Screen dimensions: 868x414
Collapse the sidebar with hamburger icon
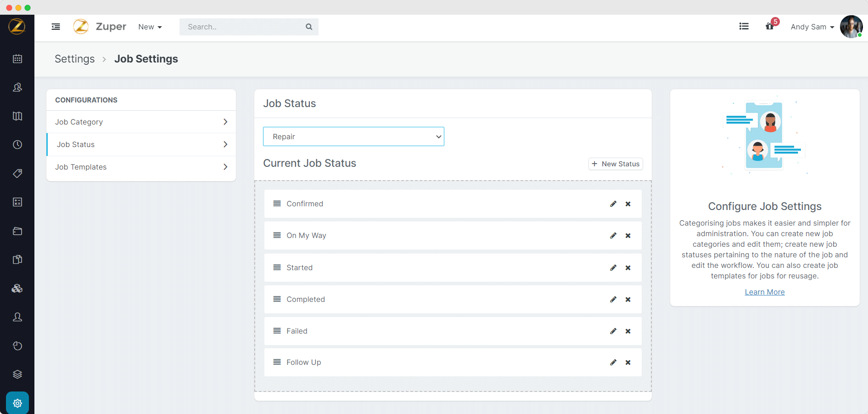click(x=56, y=27)
